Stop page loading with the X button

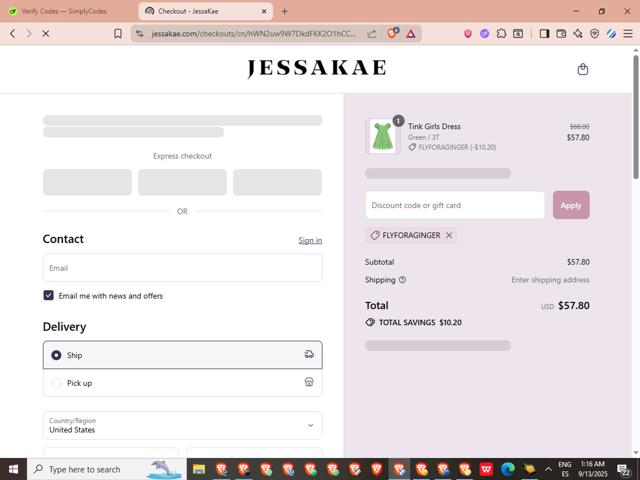46,33
